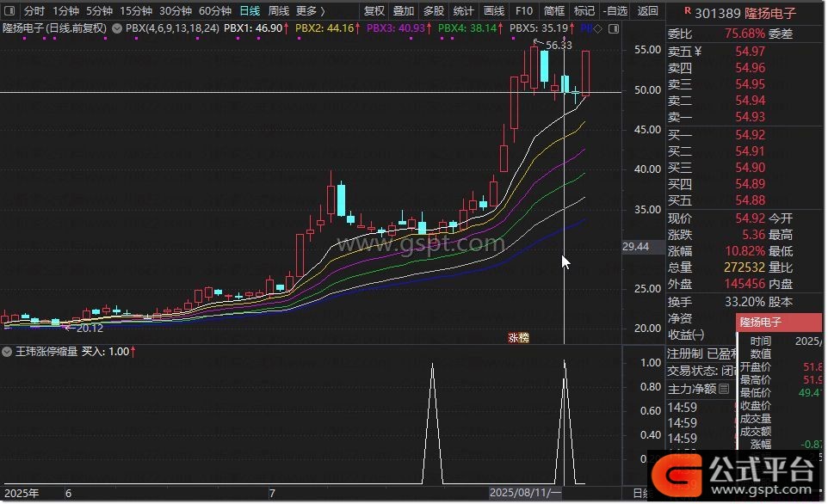Open the F10 company info
The height and width of the screenshot is (504, 828).
524,10
